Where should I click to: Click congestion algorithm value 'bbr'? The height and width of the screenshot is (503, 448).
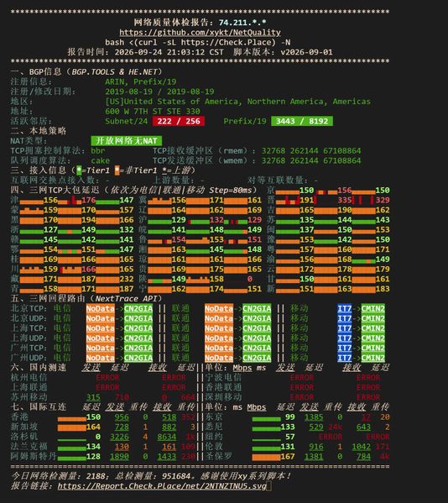click(x=98, y=151)
